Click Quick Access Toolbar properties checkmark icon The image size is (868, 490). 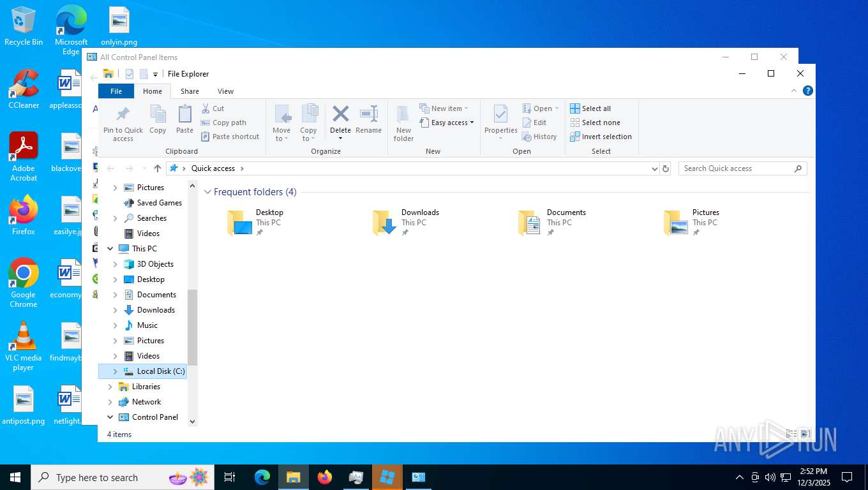(130, 74)
